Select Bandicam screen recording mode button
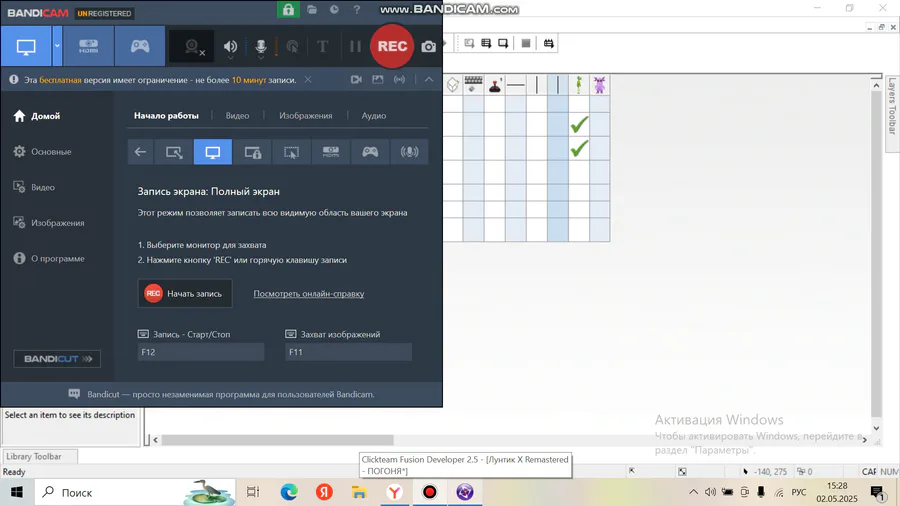Screen dimensions: 900x506 coord(26,46)
